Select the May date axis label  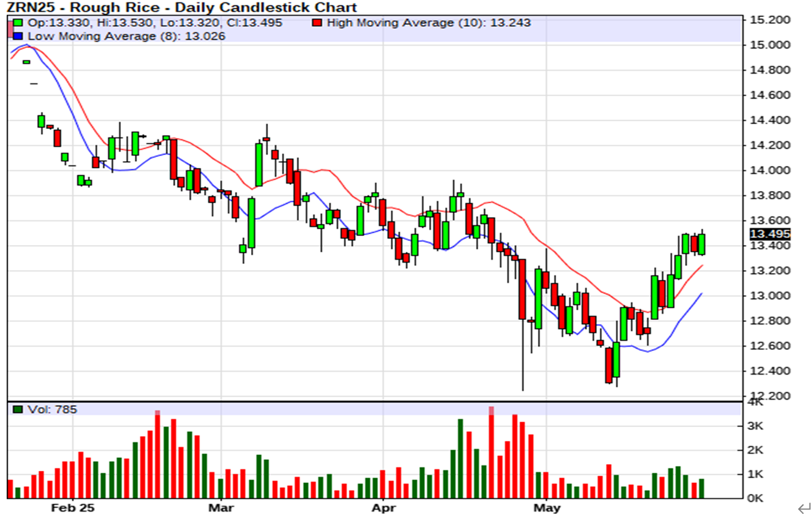pyautogui.click(x=546, y=507)
